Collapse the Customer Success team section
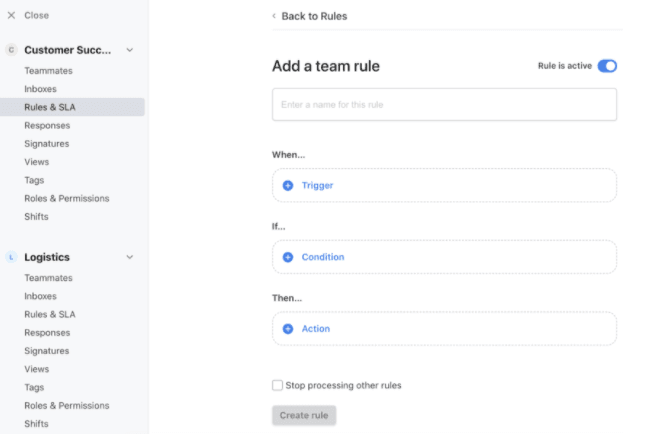Screen dimensions: 658x441 [x=129, y=50]
